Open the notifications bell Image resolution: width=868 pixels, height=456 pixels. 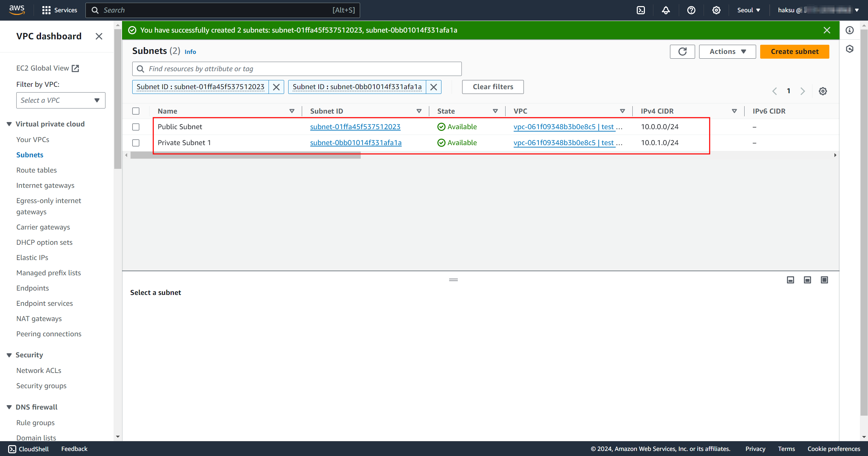tap(666, 10)
